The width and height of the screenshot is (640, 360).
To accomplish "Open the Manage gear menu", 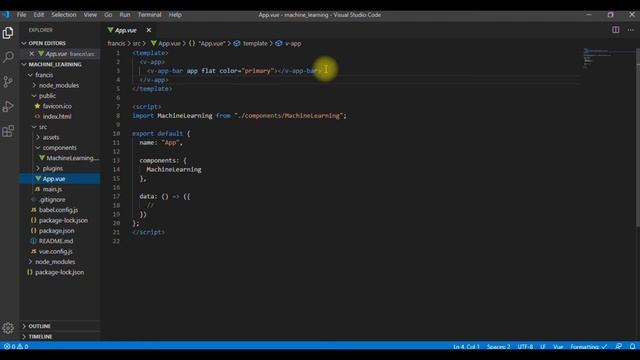I will coord(8,328).
